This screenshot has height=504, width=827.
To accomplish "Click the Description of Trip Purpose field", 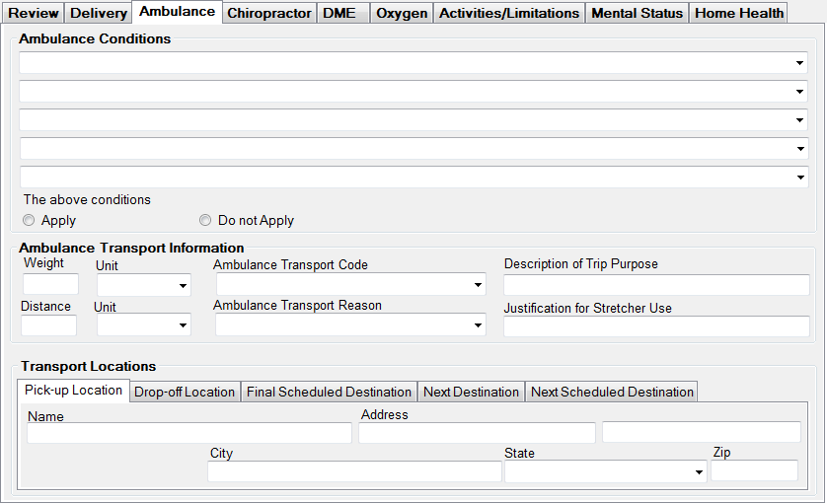I will (x=656, y=285).
